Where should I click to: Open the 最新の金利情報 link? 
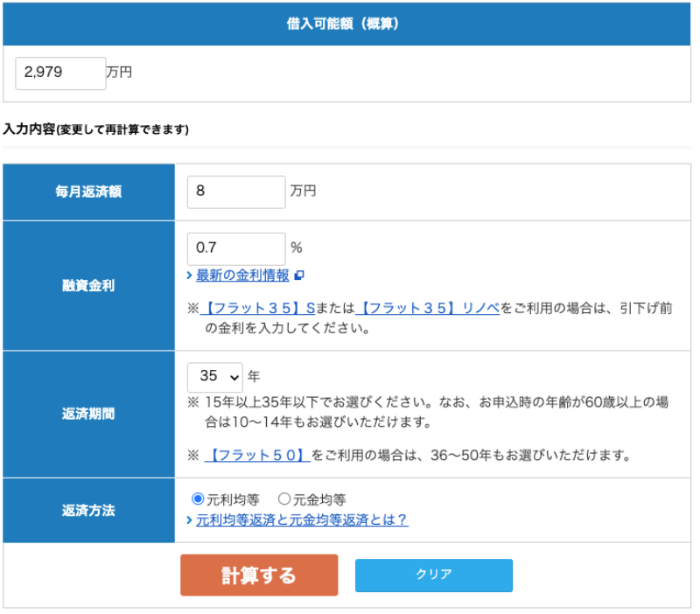click(x=242, y=276)
